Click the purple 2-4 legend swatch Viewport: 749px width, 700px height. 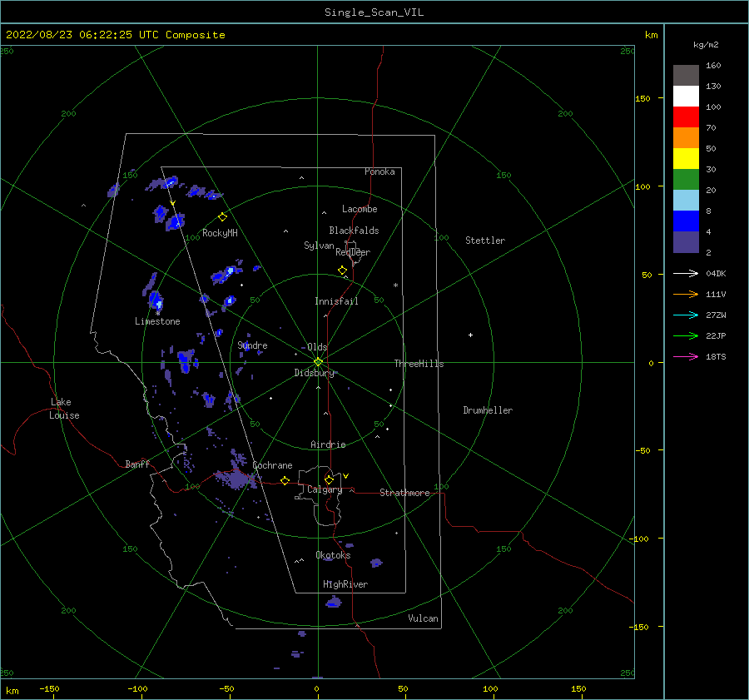(x=686, y=241)
